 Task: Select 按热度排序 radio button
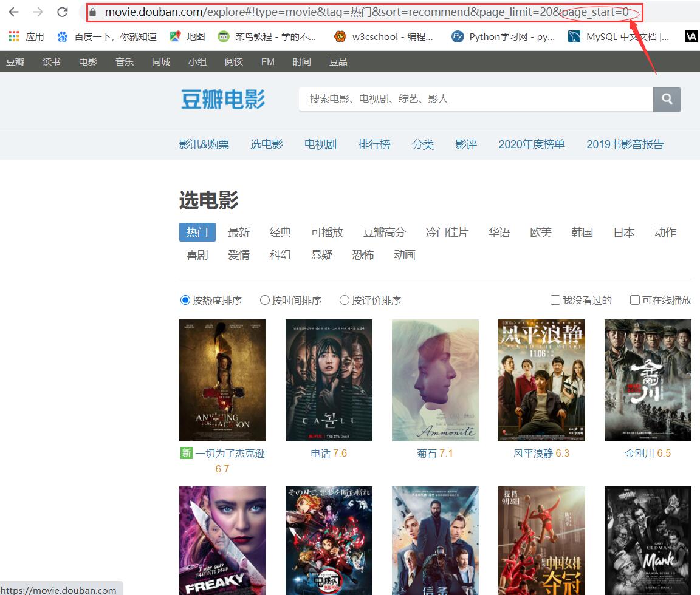click(x=185, y=300)
